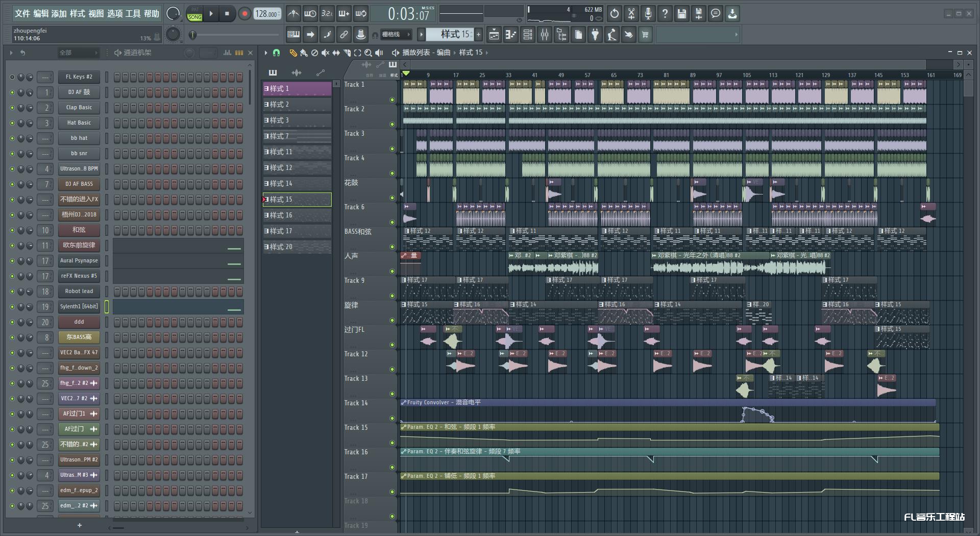
Task: Open the plugin picker plug icon
Action: (595, 35)
